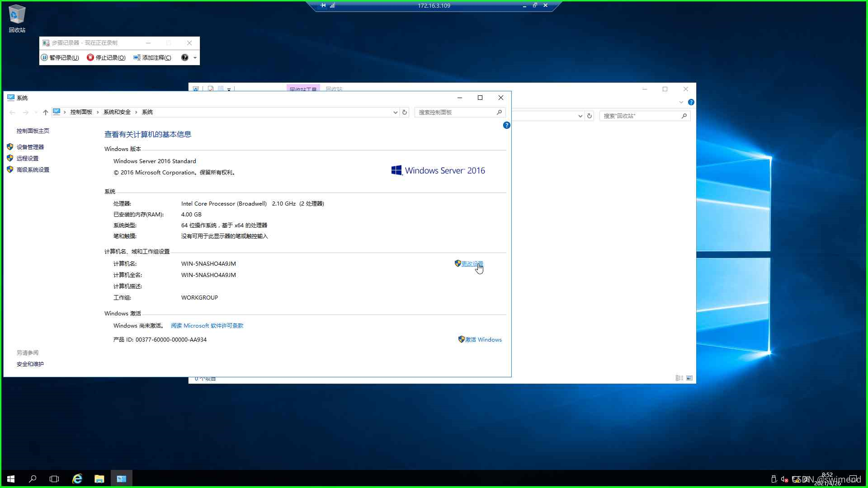Go forward in System window navigation

26,112
